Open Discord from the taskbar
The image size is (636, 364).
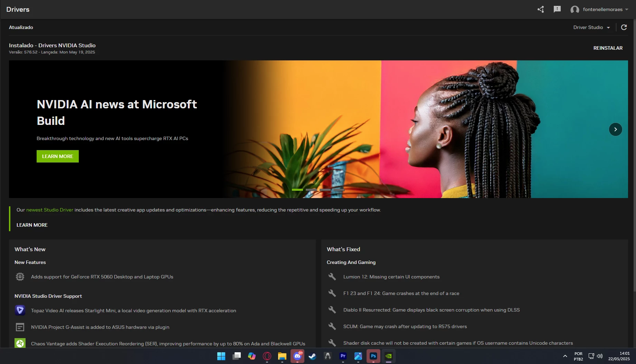pos(297,356)
